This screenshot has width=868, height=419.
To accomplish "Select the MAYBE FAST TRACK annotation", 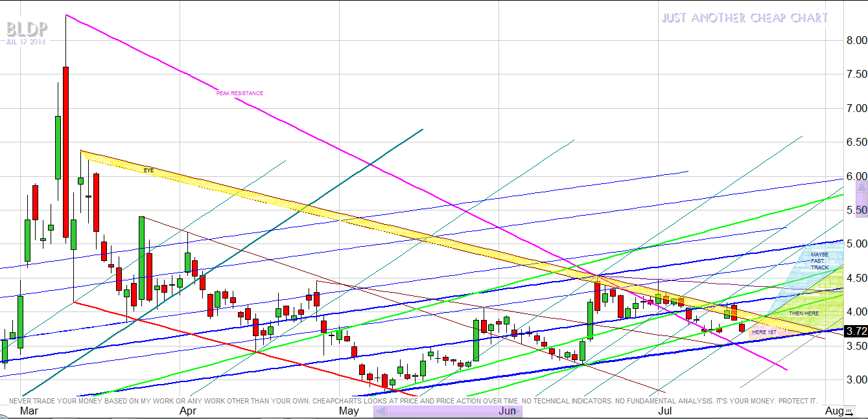I will pos(819,261).
